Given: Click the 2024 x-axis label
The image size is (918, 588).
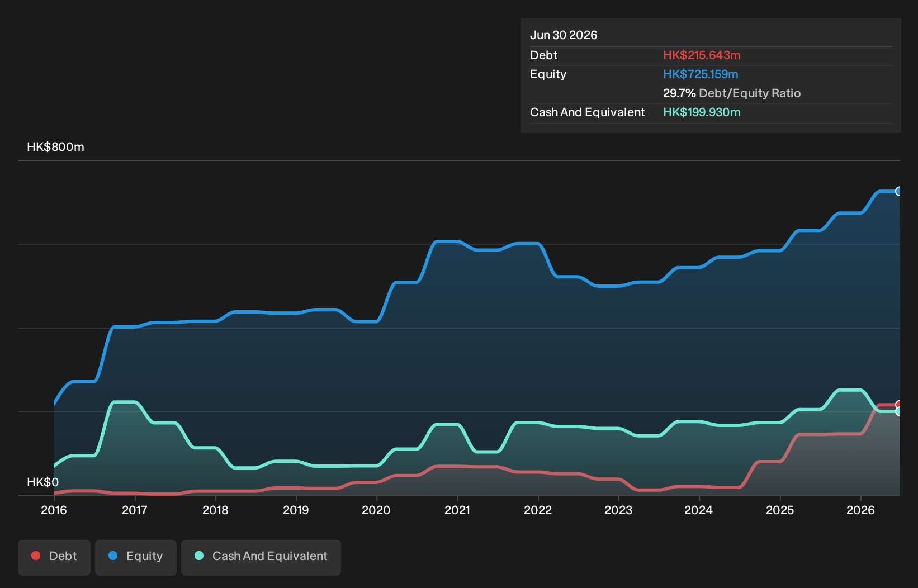Looking at the screenshot, I should (x=699, y=510).
